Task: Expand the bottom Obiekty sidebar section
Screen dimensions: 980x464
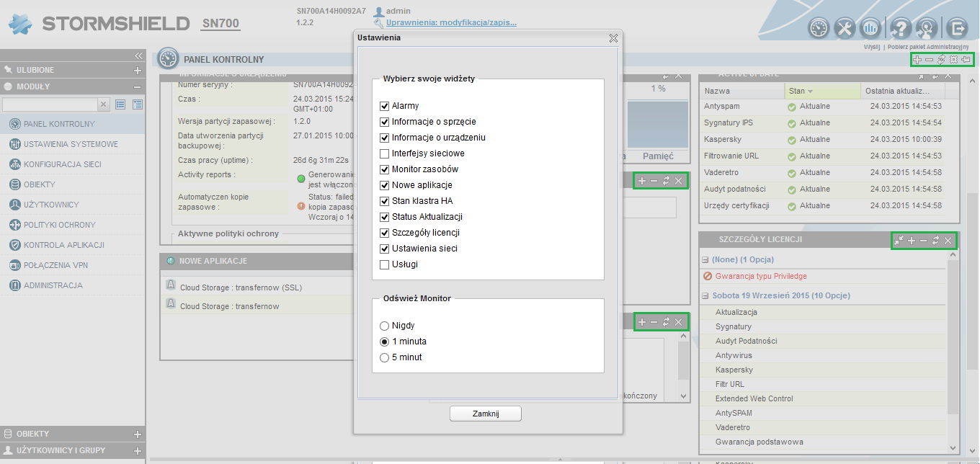Action: 138,434
